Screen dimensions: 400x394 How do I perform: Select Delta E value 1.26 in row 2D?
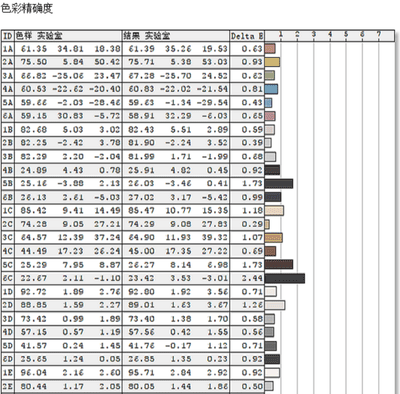pos(252,305)
